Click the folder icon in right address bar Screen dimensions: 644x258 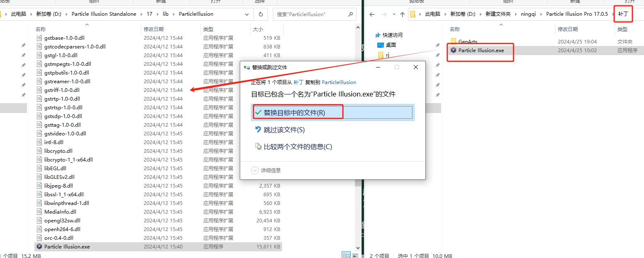[412, 14]
